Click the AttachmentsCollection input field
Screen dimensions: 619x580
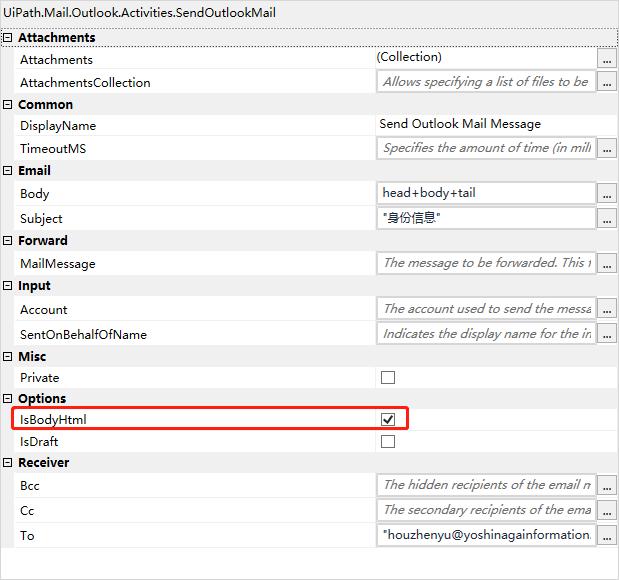(x=486, y=82)
